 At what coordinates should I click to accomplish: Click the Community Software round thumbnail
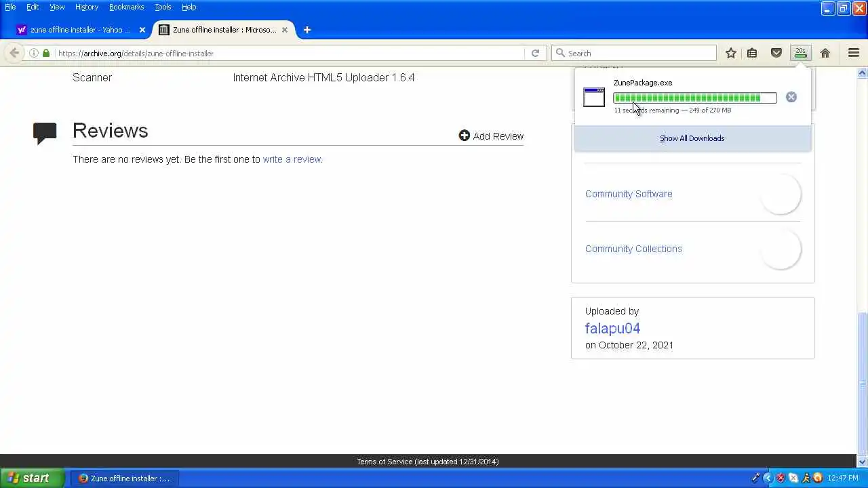[x=780, y=194]
